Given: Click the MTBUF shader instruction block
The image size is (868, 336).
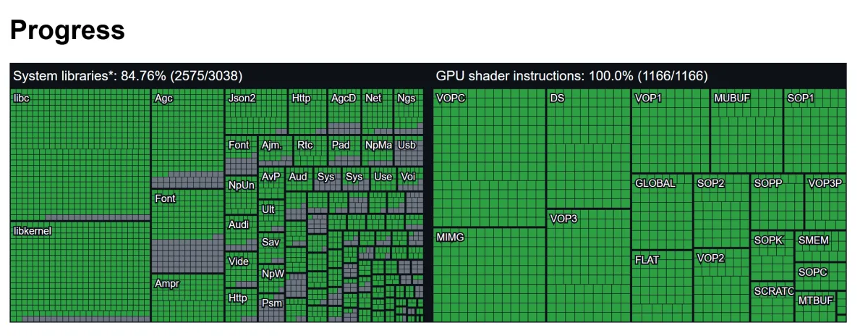Looking at the screenshot, I should click(x=815, y=307).
